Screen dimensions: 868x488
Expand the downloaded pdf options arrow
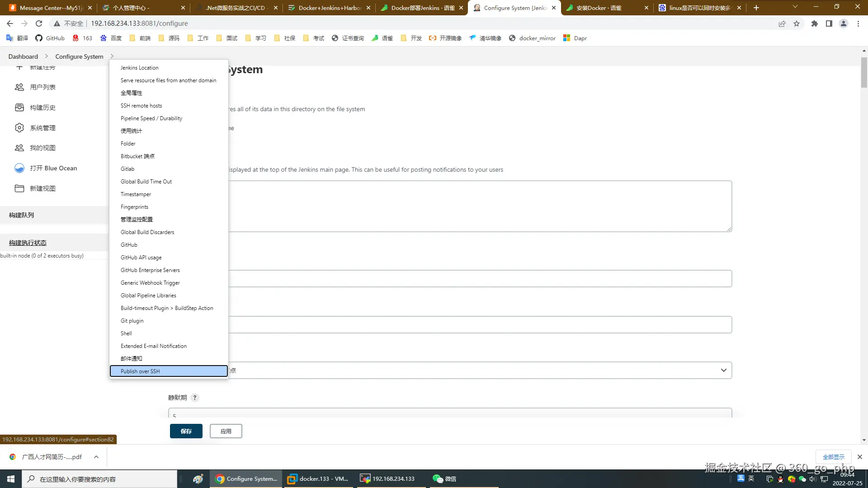pyautogui.click(x=96, y=457)
